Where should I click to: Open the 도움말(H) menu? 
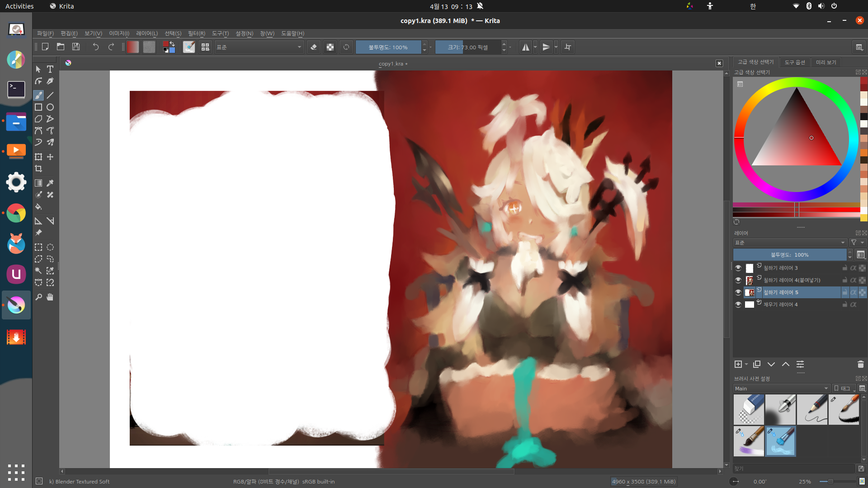(x=292, y=33)
